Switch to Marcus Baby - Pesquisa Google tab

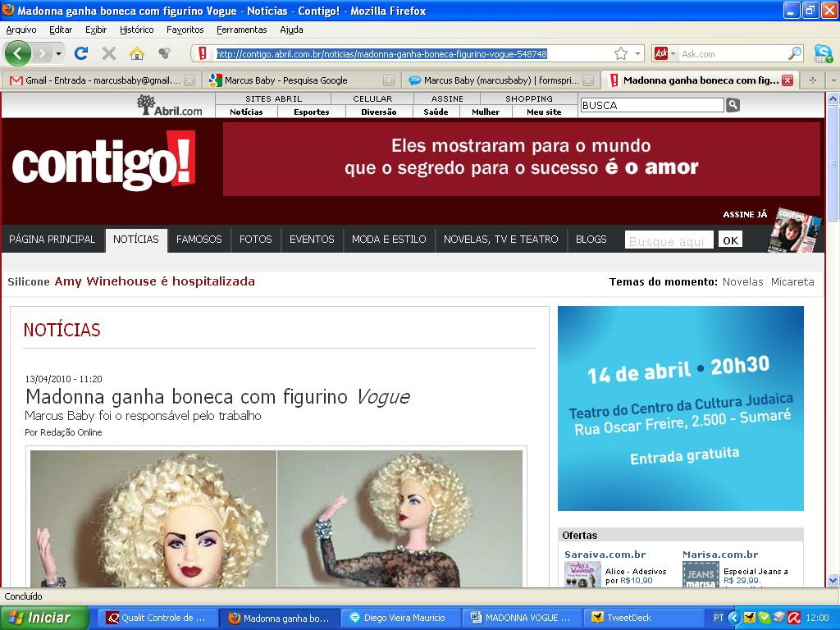tap(301, 80)
